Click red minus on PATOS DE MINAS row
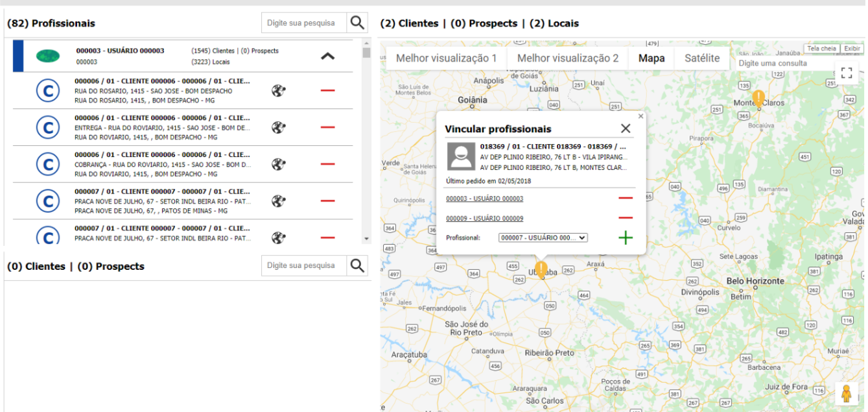The image size is (868, 412). point(328,201)
